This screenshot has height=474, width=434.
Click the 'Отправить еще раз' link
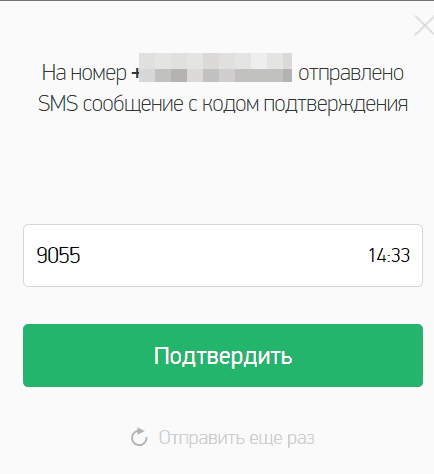click(236, 438)
